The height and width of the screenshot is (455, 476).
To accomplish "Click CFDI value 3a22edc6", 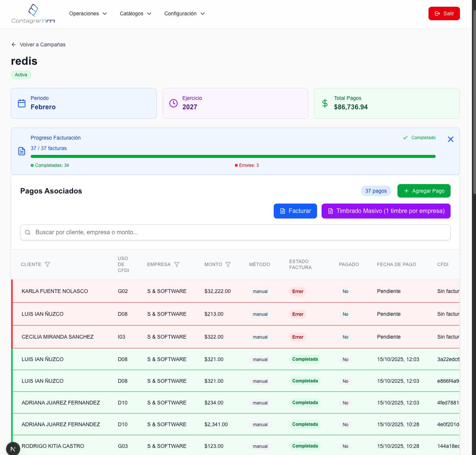I will 448,359.
